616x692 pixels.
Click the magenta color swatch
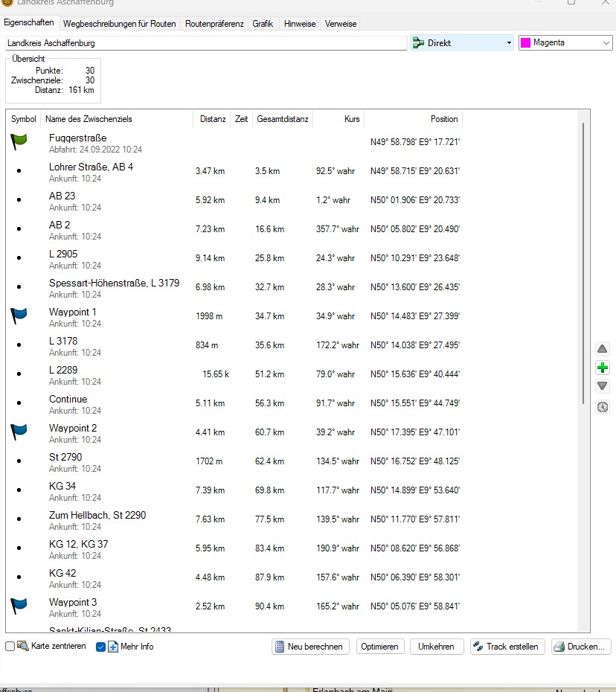(x=525, y=43)
